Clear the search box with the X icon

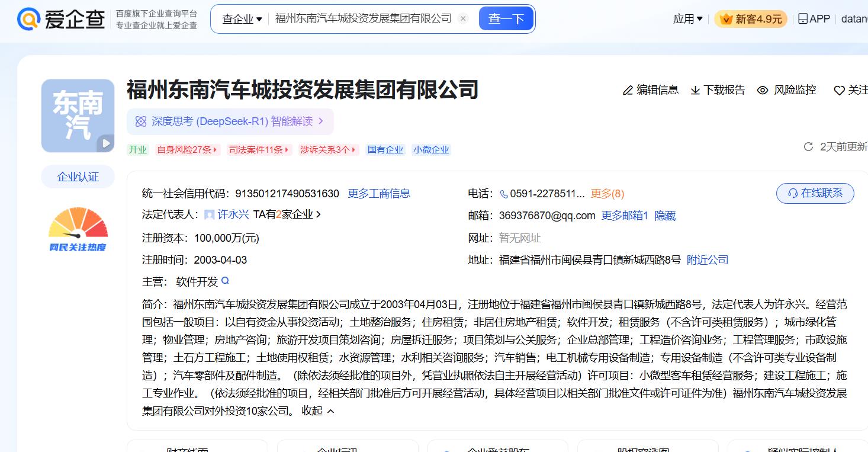463,19
